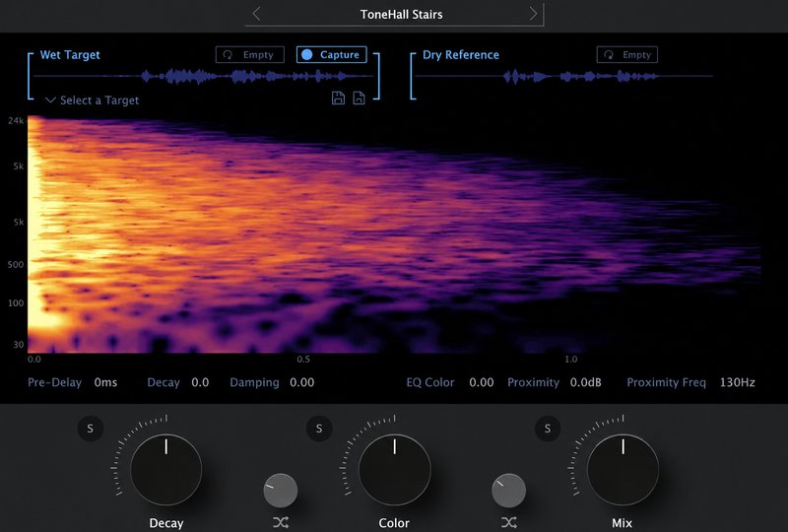Image resolution: width=788 pixels, height=532 pixels.
Task: Click the shuffle icon between Decay and Color
Action: [281, 523]
